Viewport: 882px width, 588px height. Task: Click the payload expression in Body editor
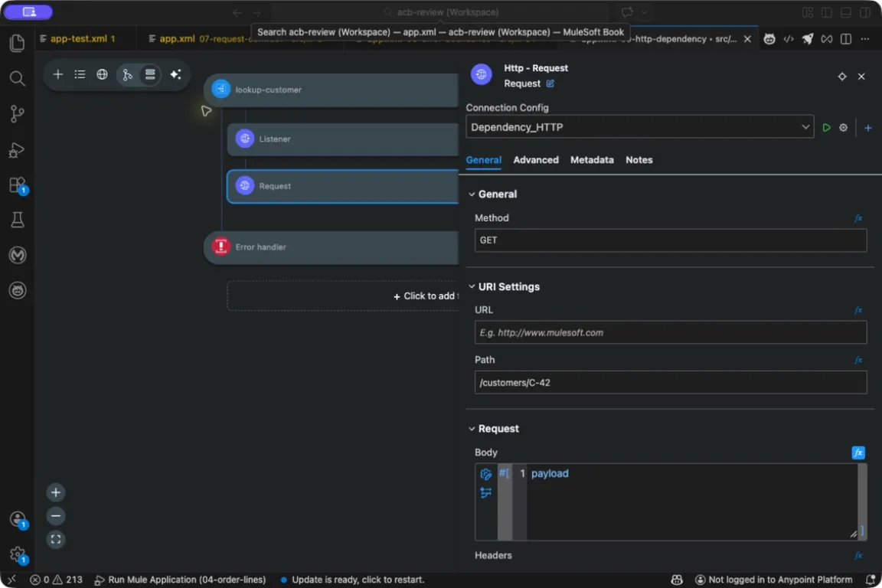(x=550, y=474)
